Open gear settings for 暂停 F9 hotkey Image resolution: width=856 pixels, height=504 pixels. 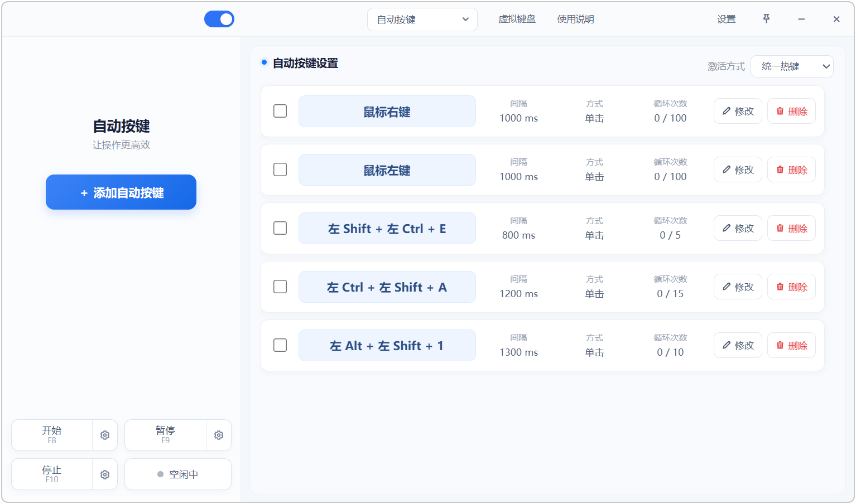click(219, 435)
